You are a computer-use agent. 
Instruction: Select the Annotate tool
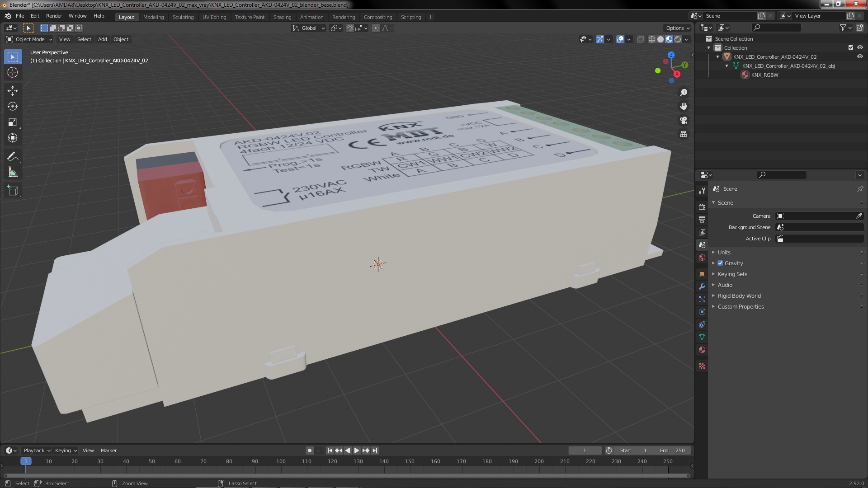[13, 157]
